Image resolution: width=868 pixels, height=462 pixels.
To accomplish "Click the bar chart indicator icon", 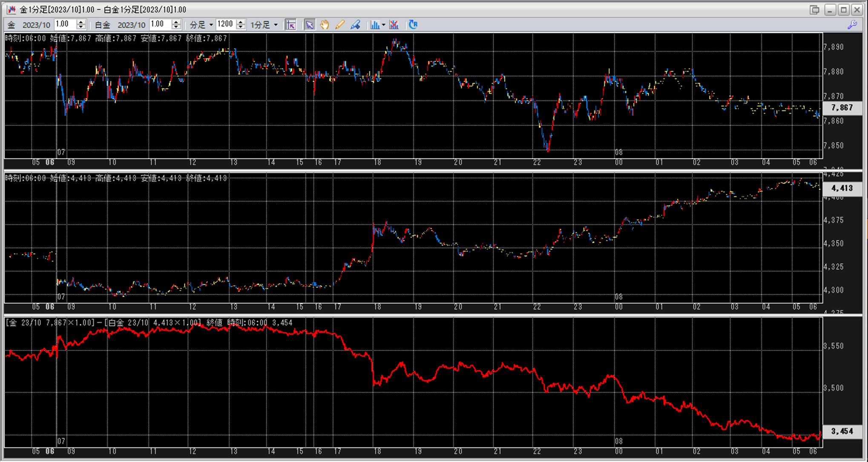I will pyautogui.click(x=375, y=25).
